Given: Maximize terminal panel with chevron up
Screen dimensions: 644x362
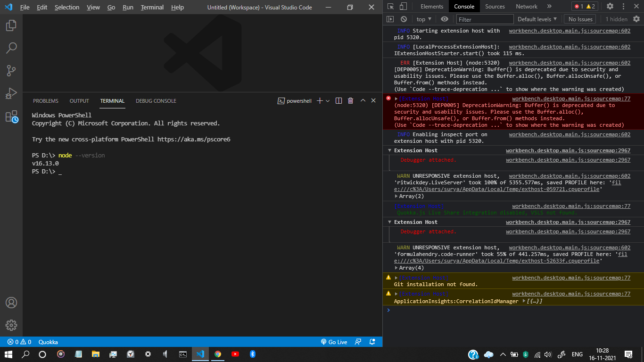Looking at the screenshot, I should tap(363, 101).
